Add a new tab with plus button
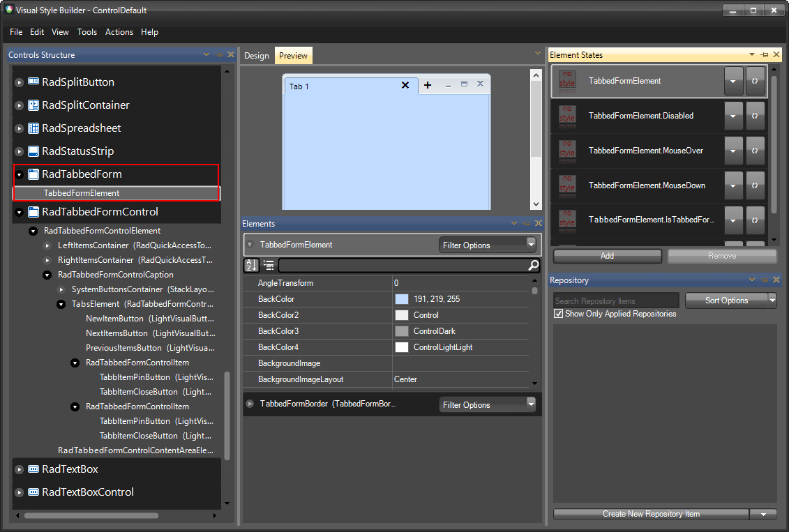Screen dimensions: 789x532 pyautogui.click(x=428, y=85)
